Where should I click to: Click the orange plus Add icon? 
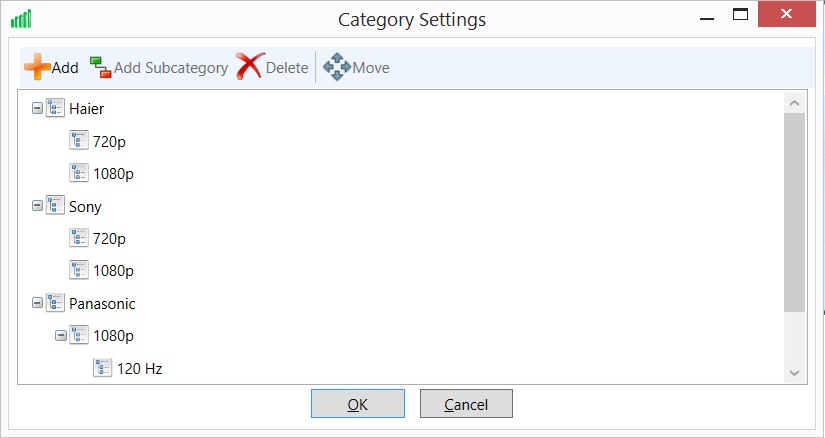click(x=37, y=68)
